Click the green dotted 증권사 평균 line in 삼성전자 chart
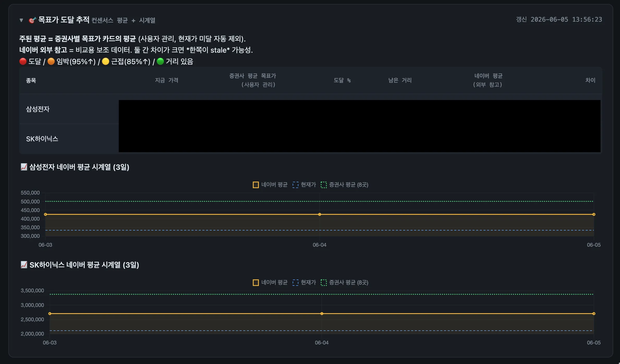 point(320,201)
